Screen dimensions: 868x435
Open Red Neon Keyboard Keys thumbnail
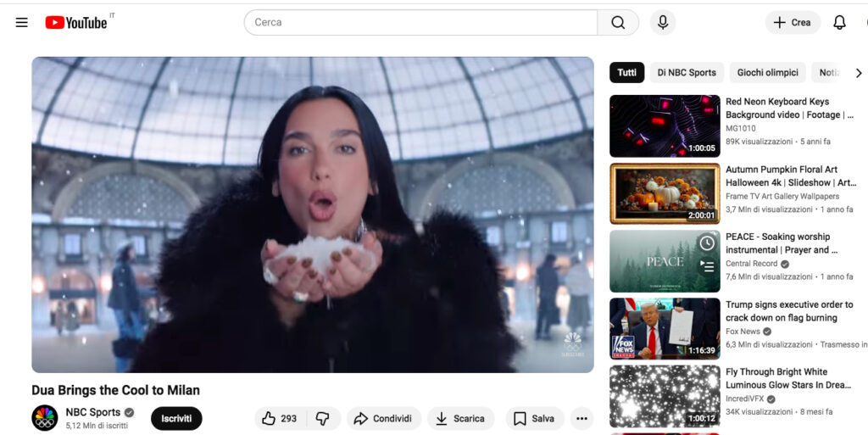665,126
